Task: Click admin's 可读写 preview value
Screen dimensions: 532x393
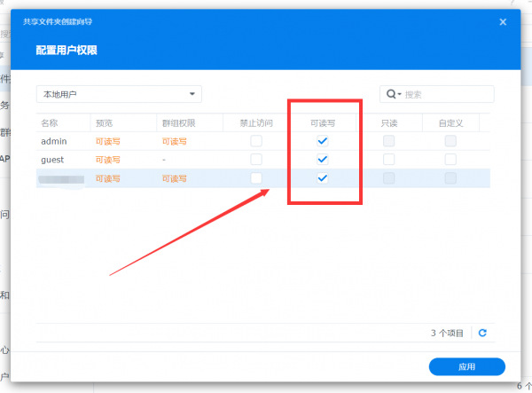Action: point(107,142)
